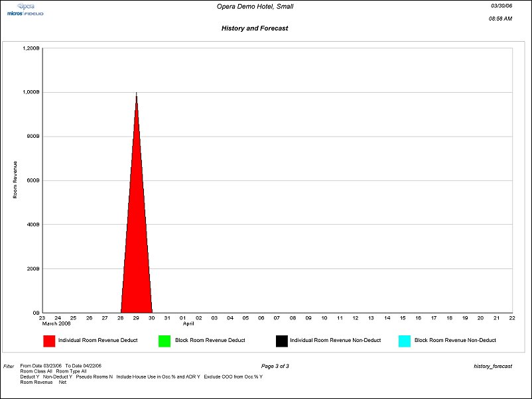The width and height of the screenshot is (532, 399).
Task: Select the 03/30/06 report date
Action: pos(501,5)
